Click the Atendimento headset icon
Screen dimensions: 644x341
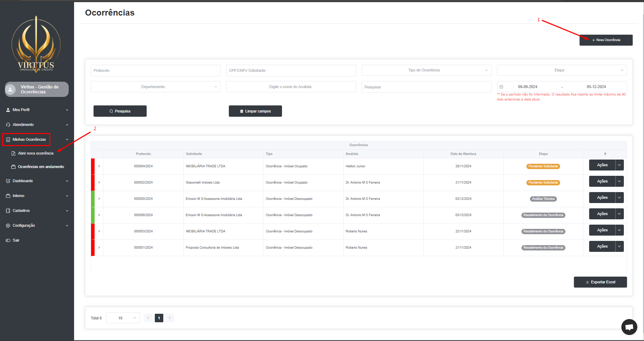8,125
